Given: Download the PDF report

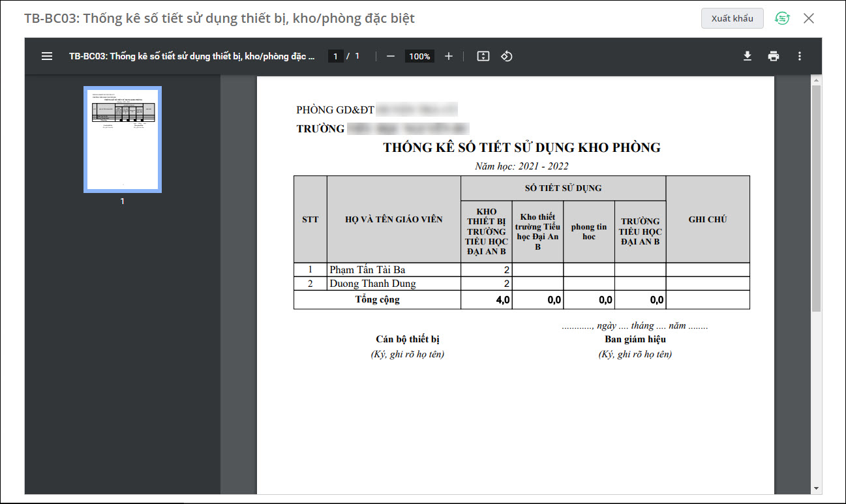Looking at the screenshot, I should (748, 56).
